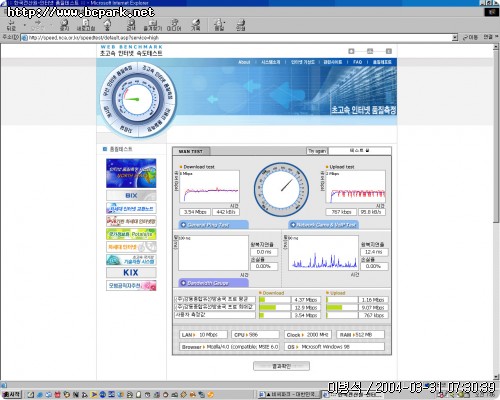Viewport: 500px width, 400px height.
Task: Click the KIX banner link
Action: [131, 273]
